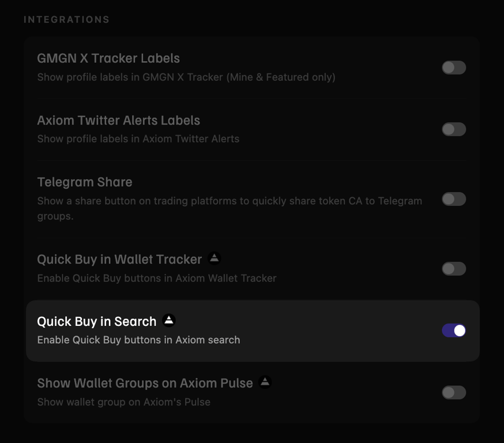Click the description 'Enable Quick Buy buttons in Axiom search'
The image size is (504, 443).
click(138, 340)
